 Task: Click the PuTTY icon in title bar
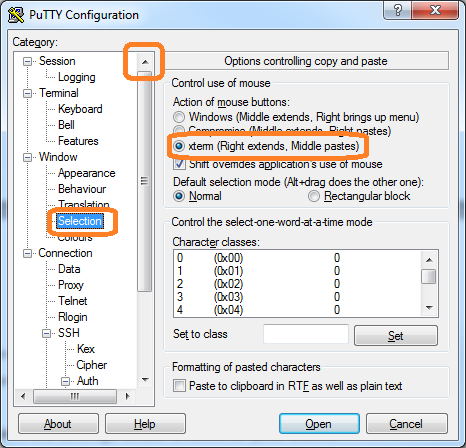tap(16, 15)
